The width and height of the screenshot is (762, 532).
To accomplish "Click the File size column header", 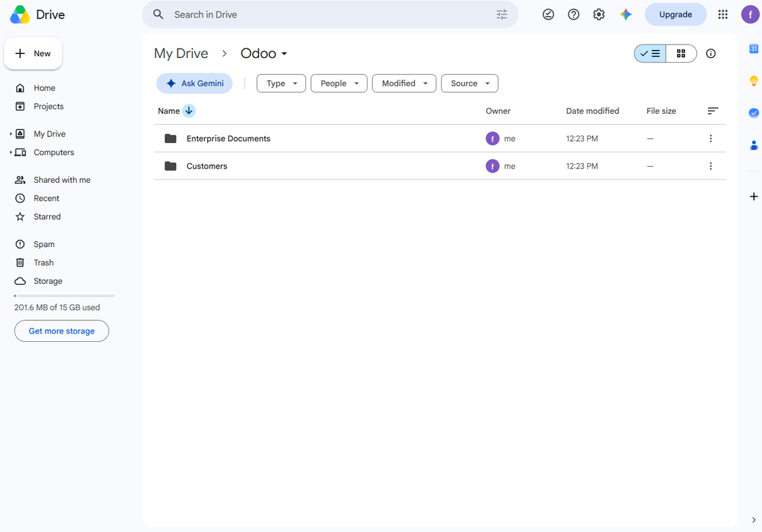I will (x=661, y=111).
